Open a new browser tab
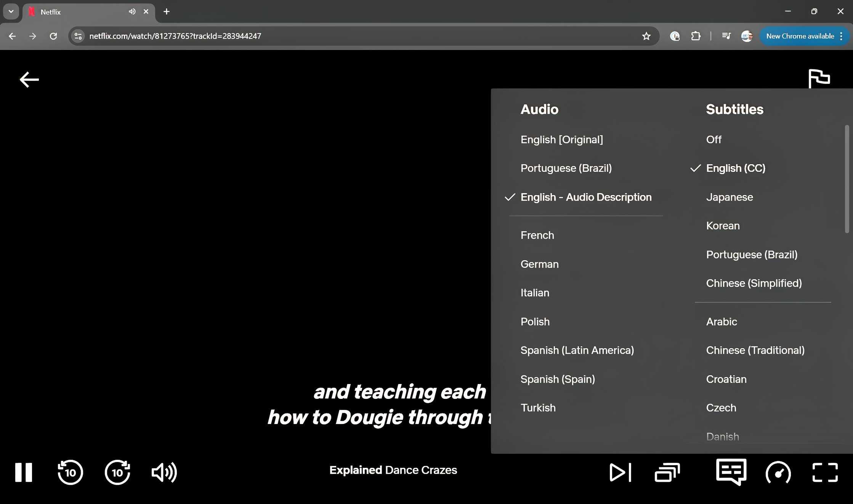 pyautogui.click(x=167, y=11)
